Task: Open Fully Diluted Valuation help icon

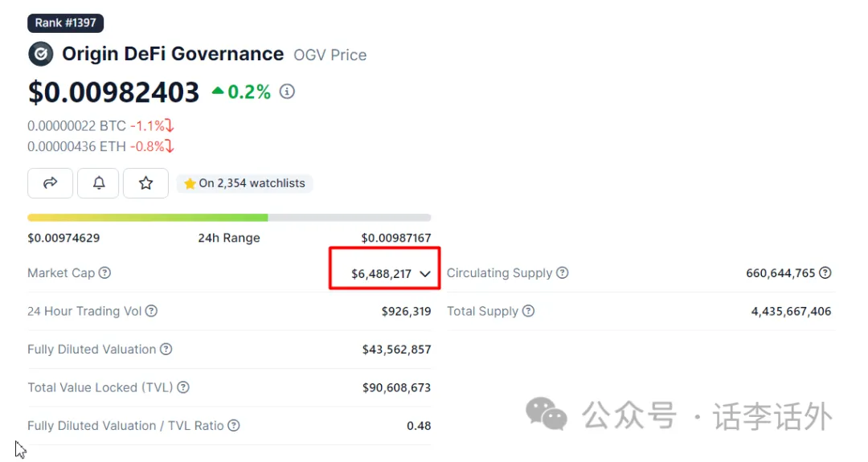Action: coord(166,350)
